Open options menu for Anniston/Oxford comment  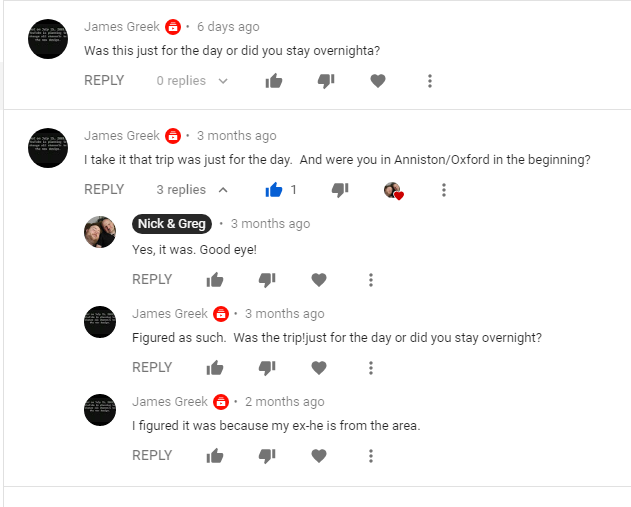444,190
